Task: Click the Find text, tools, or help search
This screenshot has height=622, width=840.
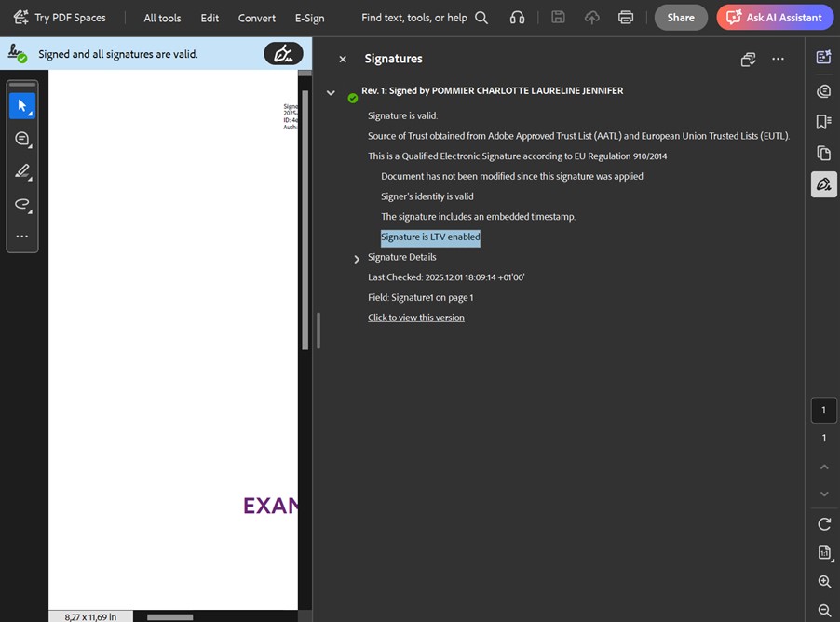Action: [x=425, y=18]
